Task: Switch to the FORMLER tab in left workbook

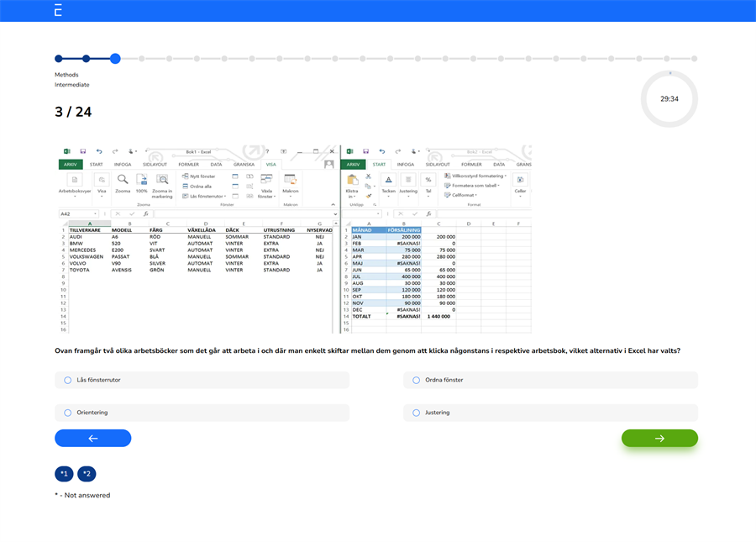Action: coord(189,165)
